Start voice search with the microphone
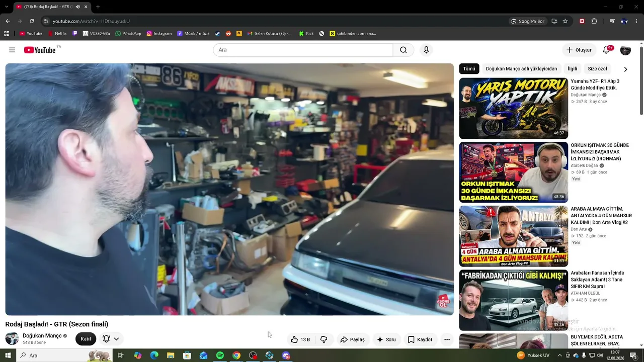The image size is (644, 362). (426, 50)
